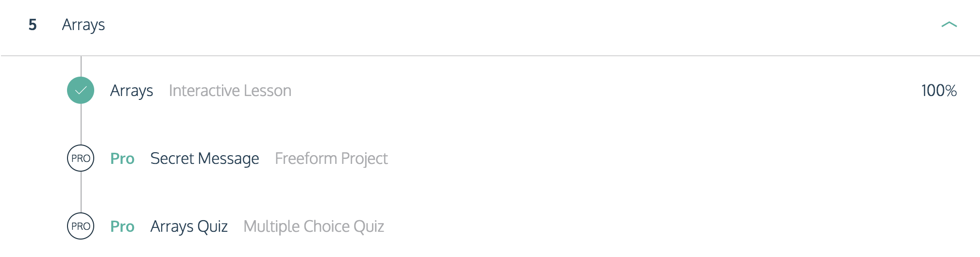Click the timeline line between the two PRO badges
This screenshot has height=257, width=980.
[x=81, y=192]
